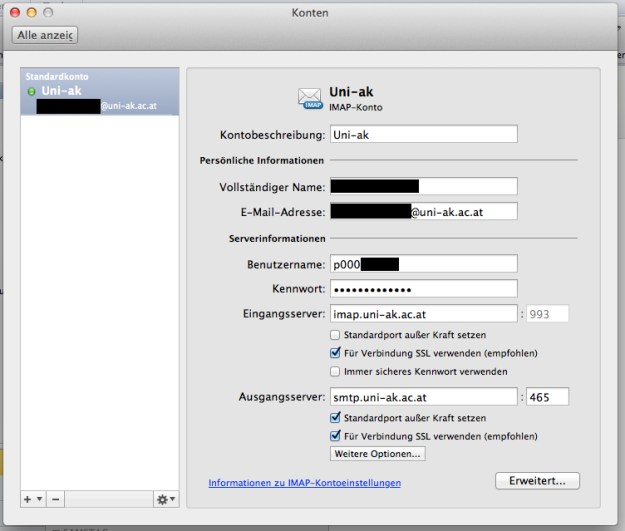
Task: Toggle incoming SSL connection checkbox
Action: coord(335,353)
